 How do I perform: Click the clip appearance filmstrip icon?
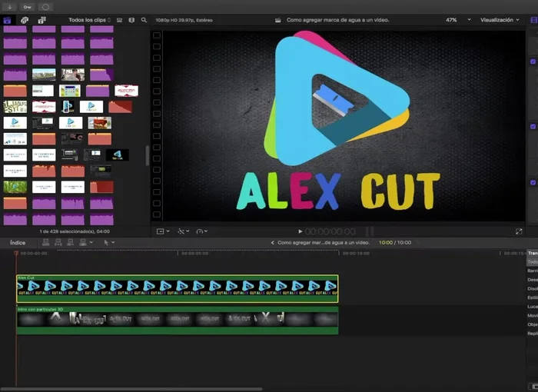[119, 20]
